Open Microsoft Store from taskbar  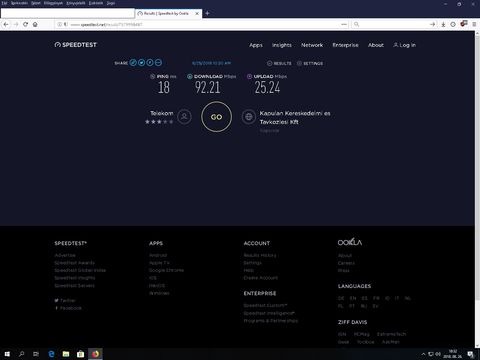point(80,354)
